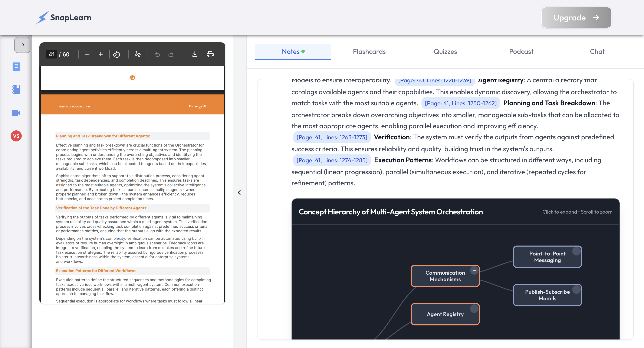Collapse the Communication Mechanisms node
644x348 pixels.
tap(474, 270)
